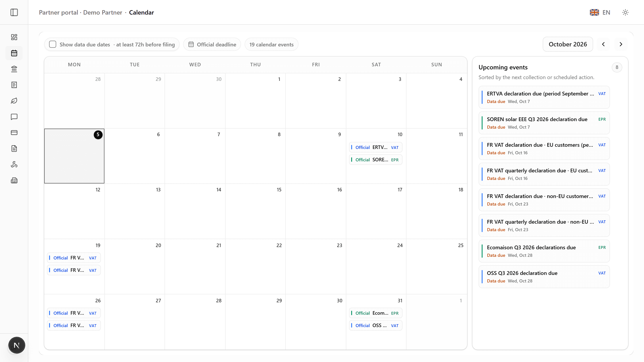Open SOREN solar EEE Q3 2026 card
Image resolution: width=644 pixels, height=362 pixels.
point(544,123)
